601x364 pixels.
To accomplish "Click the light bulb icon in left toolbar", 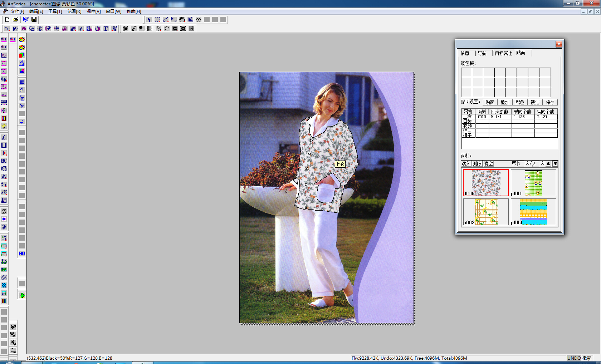I will pyautogui.click(x=4, y=126).
